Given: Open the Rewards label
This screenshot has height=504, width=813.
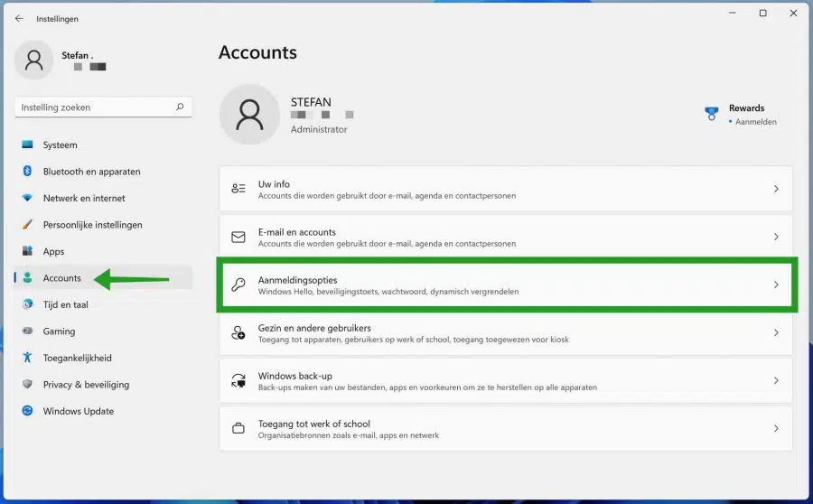Looking at the screenshot, I should click(x=747, y=107).
